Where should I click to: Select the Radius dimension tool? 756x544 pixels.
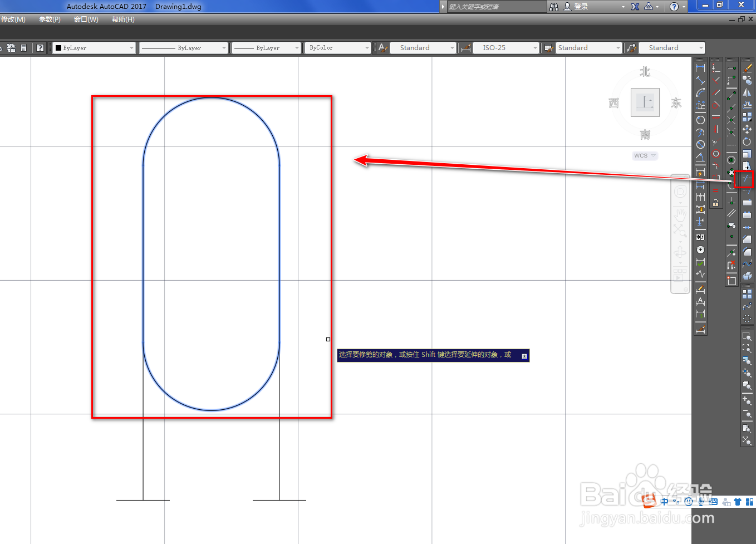(700, 120)
